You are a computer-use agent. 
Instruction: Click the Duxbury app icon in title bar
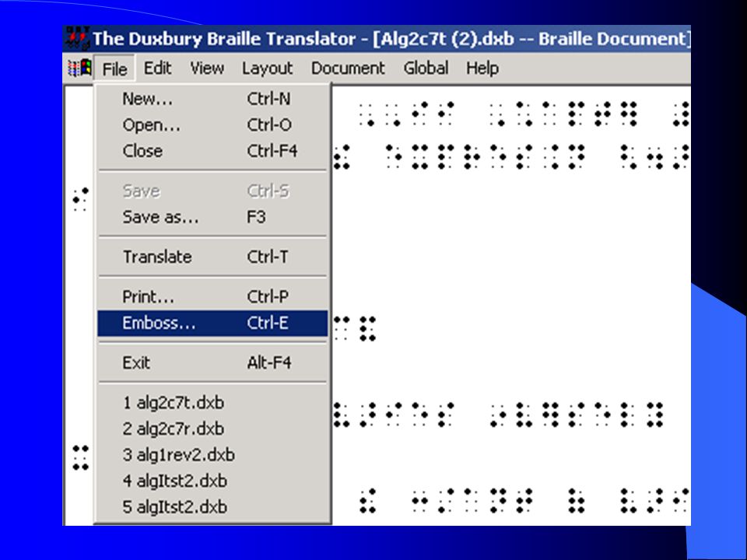click(77, 38)
